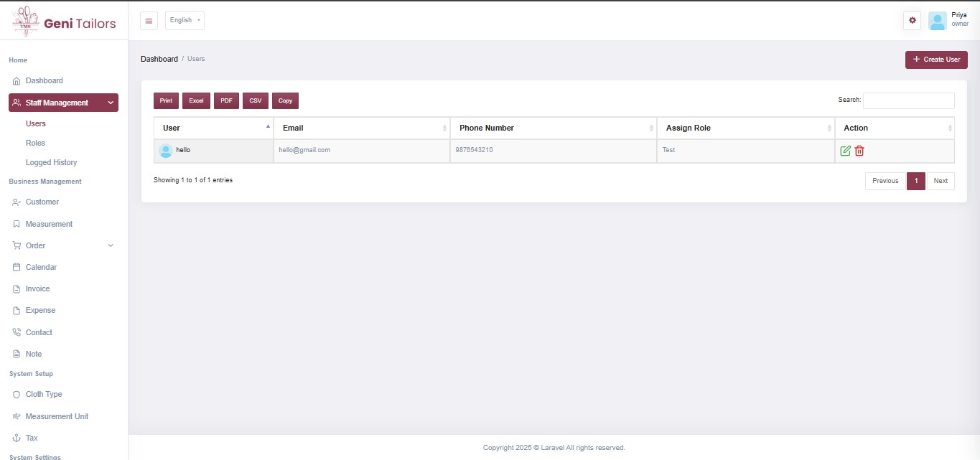Click into the Search input field
Viewport: 980px width, 460px height.
(x=908, y=100)
